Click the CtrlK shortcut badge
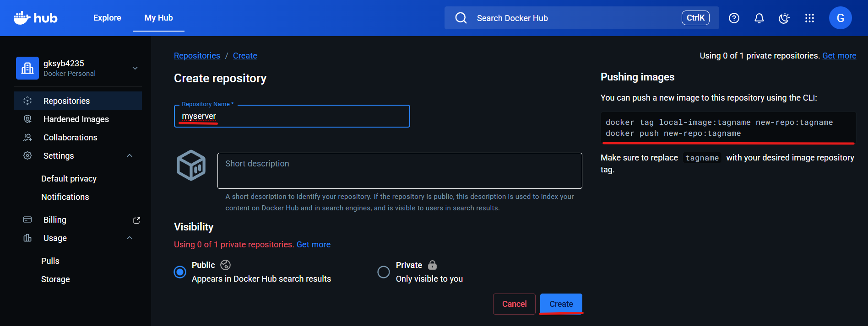 [x=695, y=18]
